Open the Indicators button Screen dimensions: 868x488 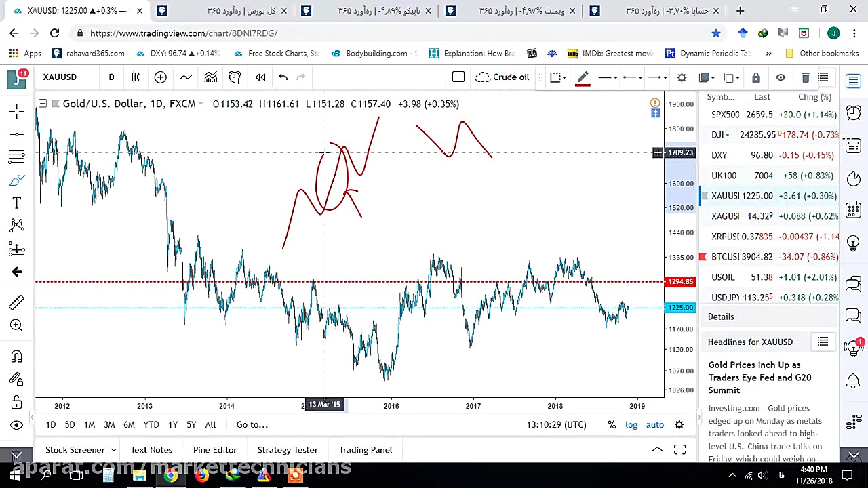(x=185, y=77)
